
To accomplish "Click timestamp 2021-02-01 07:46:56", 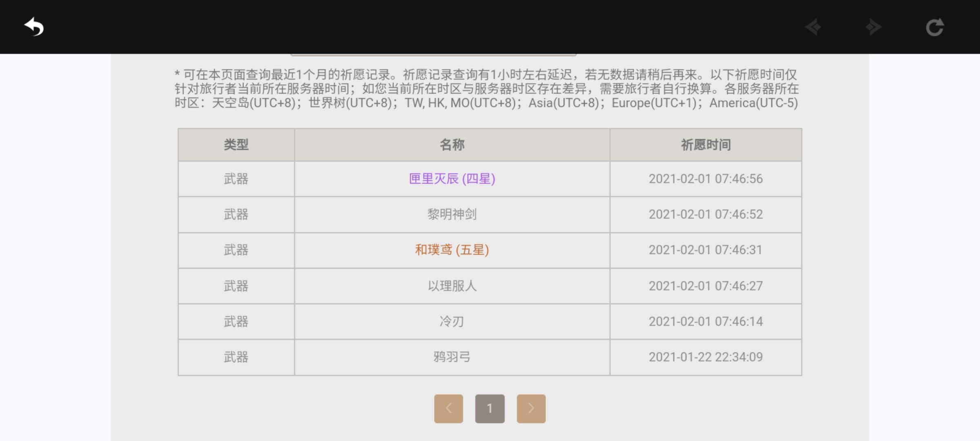I will (706, 179).
